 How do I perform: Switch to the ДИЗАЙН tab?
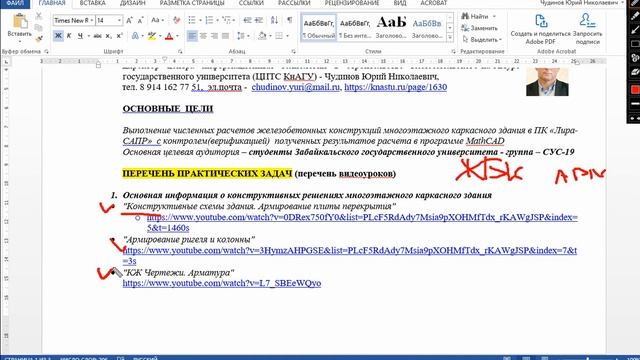133,3
